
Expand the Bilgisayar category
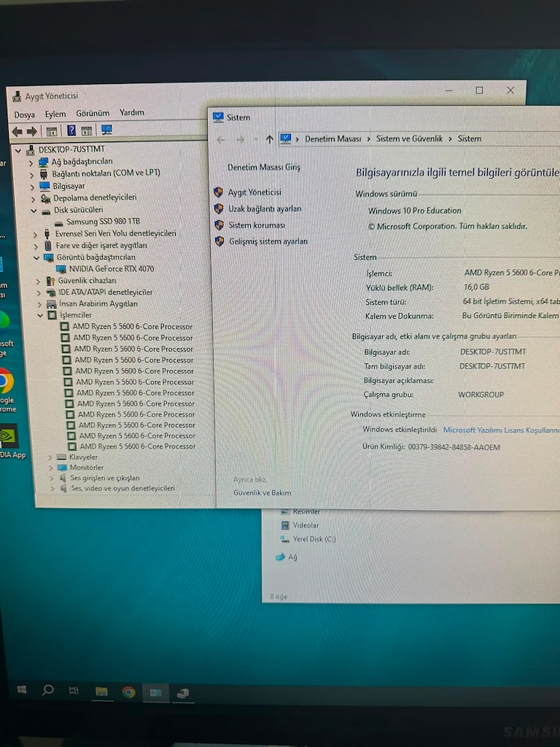click(x=32, y=187)
